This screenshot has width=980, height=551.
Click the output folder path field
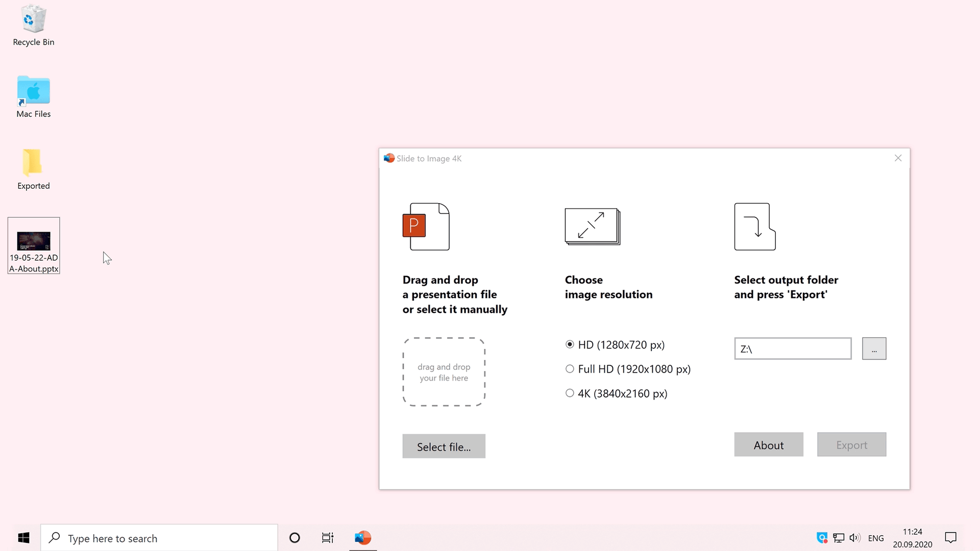point(792,349)
